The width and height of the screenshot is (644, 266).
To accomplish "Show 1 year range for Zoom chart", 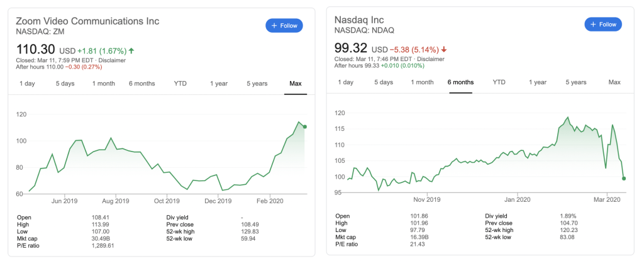I will click(219, 84).
